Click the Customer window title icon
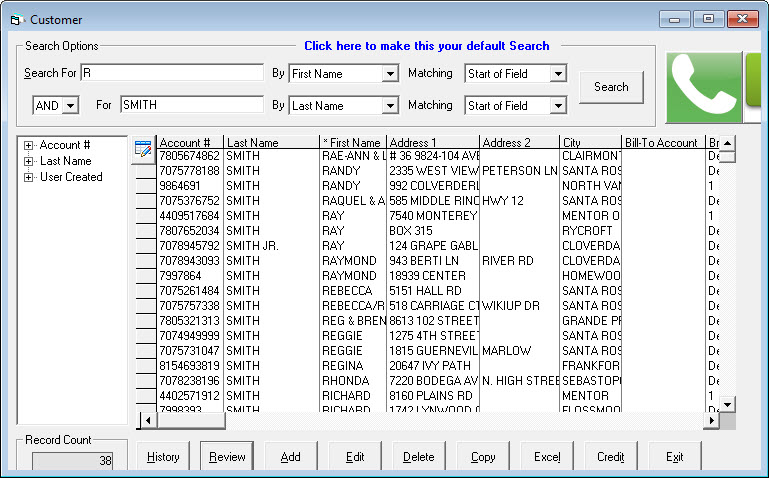The height and width of the screenshot is (478, 769). tap(17, 20)
